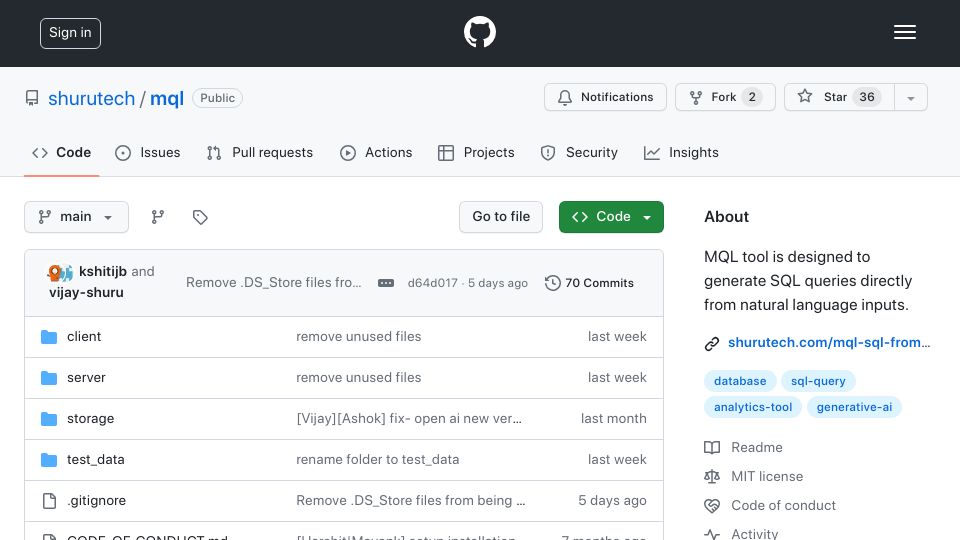The height and width of the screenshot is (540, 960).
Task: Select the database topic tag
Action: click(740, 381)
